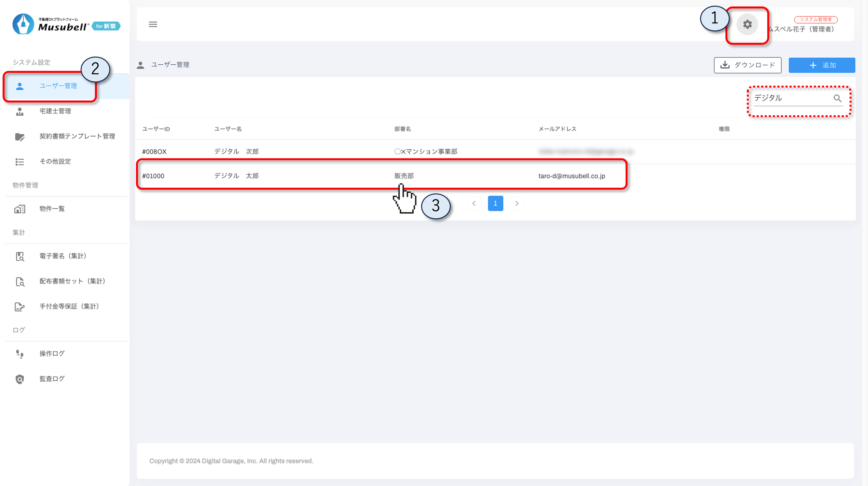Open その他設定 from the sidebar
This screenshot has height=486, width=868.
click(x=55, y=162)
